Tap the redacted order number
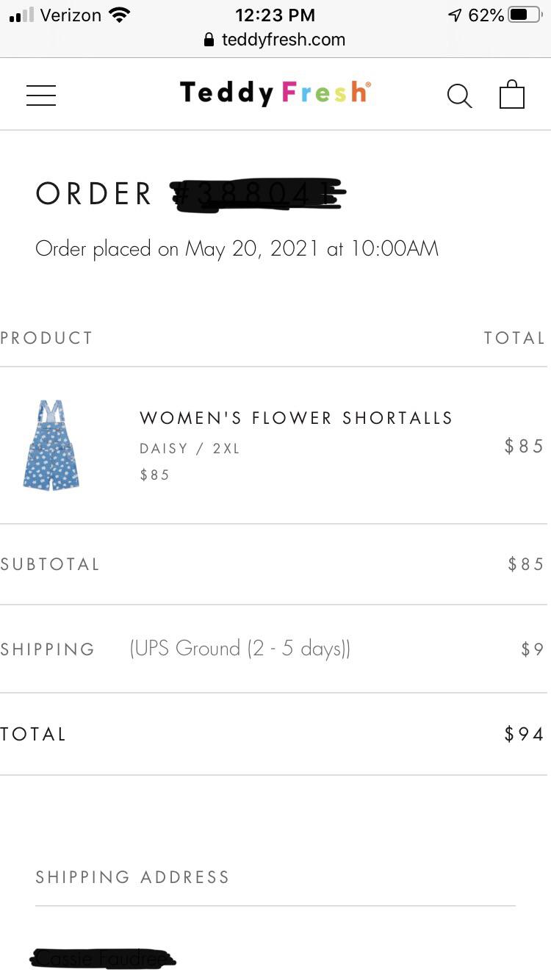Screen dimensions: 551x980 pyautogui.click(x=257, y=194)
